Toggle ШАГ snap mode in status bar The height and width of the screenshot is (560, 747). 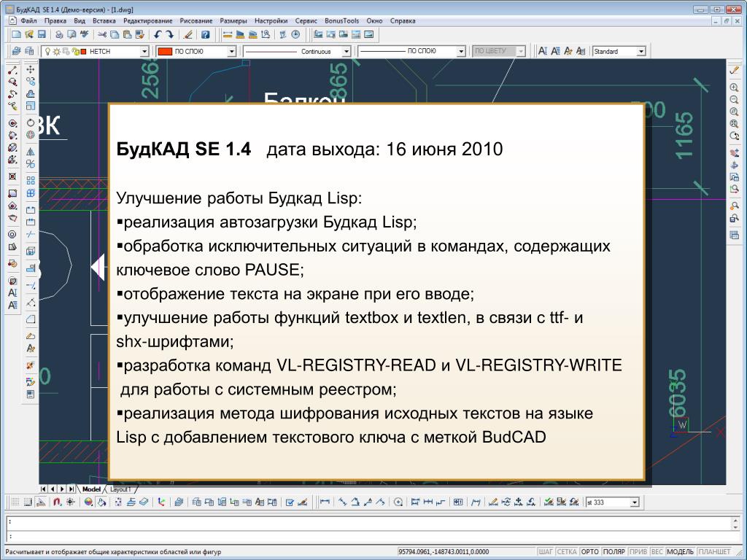[546, 551]
